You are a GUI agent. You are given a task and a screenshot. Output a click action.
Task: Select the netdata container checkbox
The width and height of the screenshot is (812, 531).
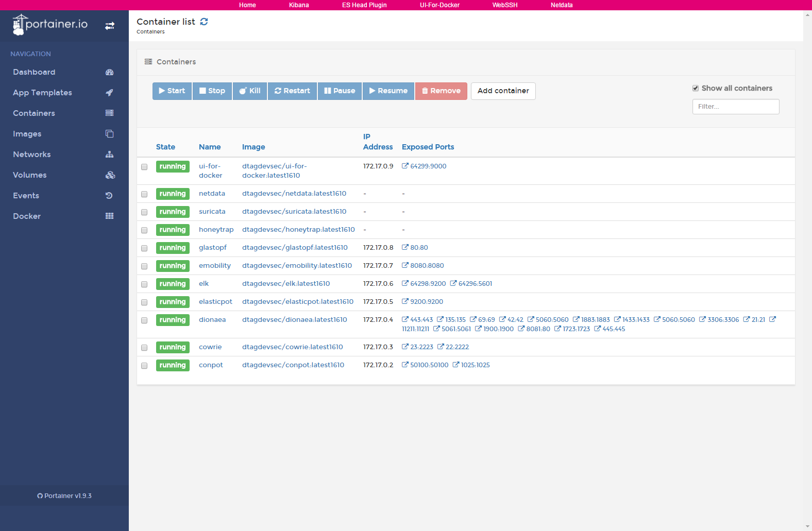[144, 194]
